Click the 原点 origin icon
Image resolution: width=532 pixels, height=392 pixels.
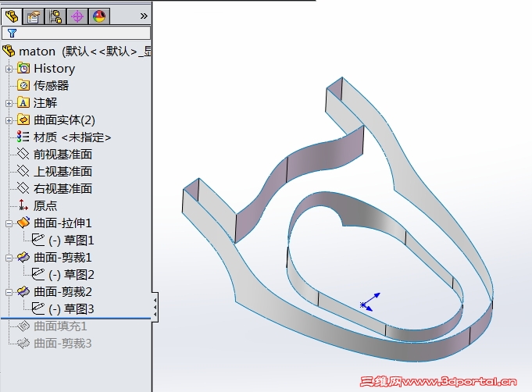[x=23, y=205]
